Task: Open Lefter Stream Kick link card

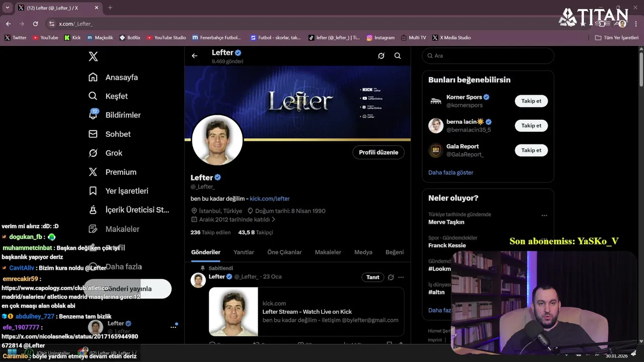Action: (x=306, y=312)
